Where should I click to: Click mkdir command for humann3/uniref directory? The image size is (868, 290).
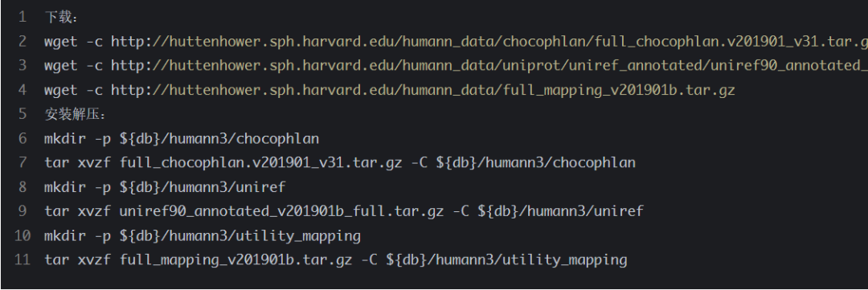[x=165, y=187]
